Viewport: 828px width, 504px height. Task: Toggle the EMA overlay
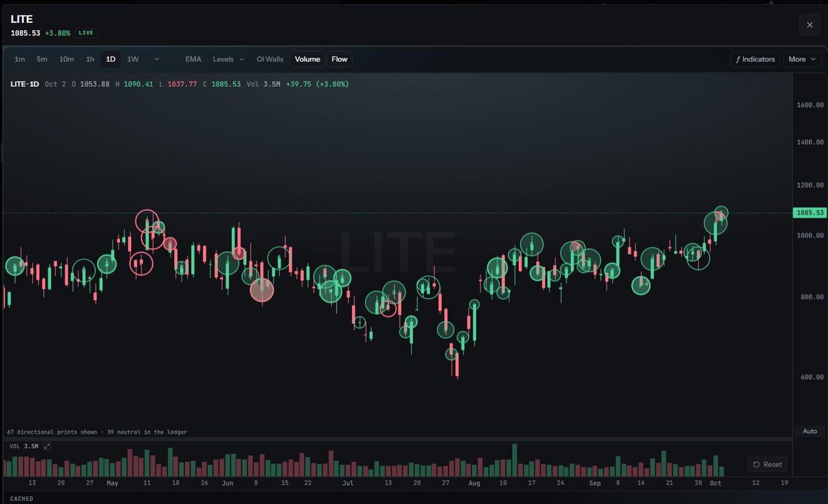[x=193, y=59]
